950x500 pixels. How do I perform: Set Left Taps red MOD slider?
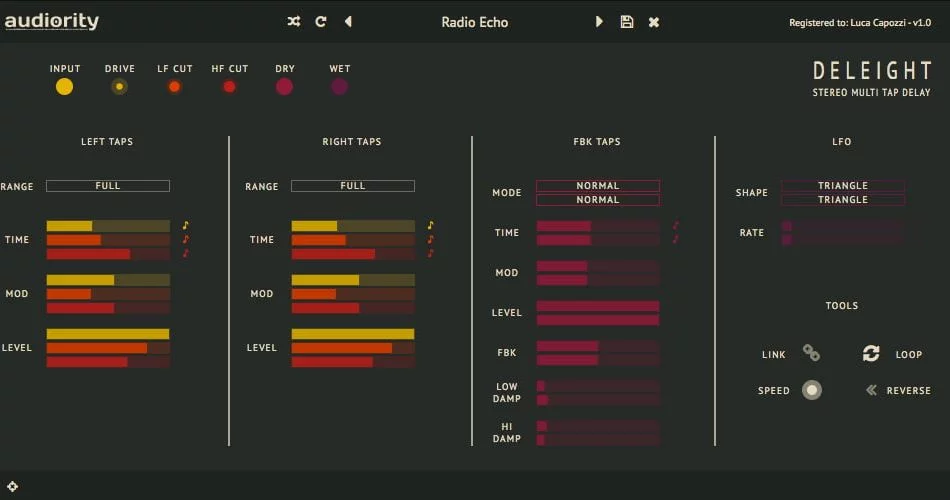(x=108, y=308)
